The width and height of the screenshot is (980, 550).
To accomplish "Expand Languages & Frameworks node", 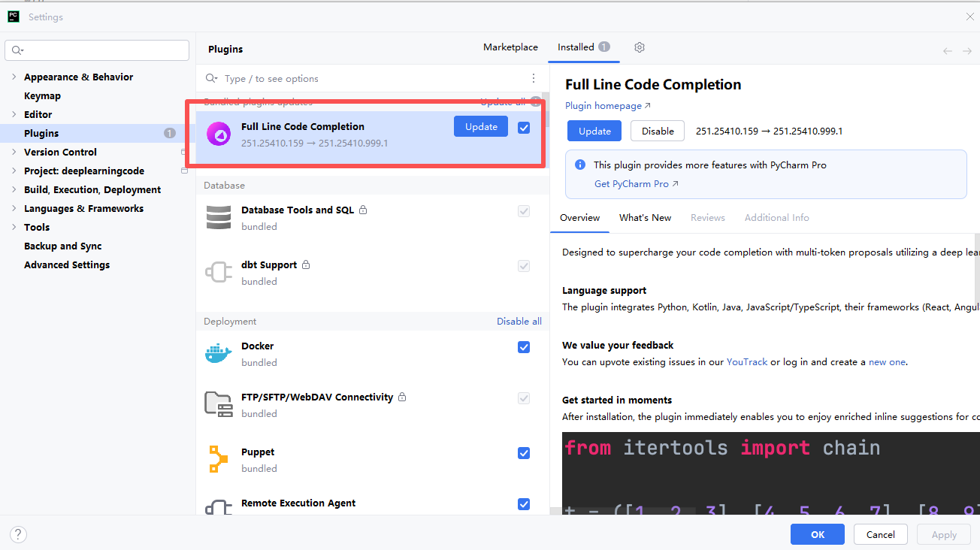I will coord(14,208).
